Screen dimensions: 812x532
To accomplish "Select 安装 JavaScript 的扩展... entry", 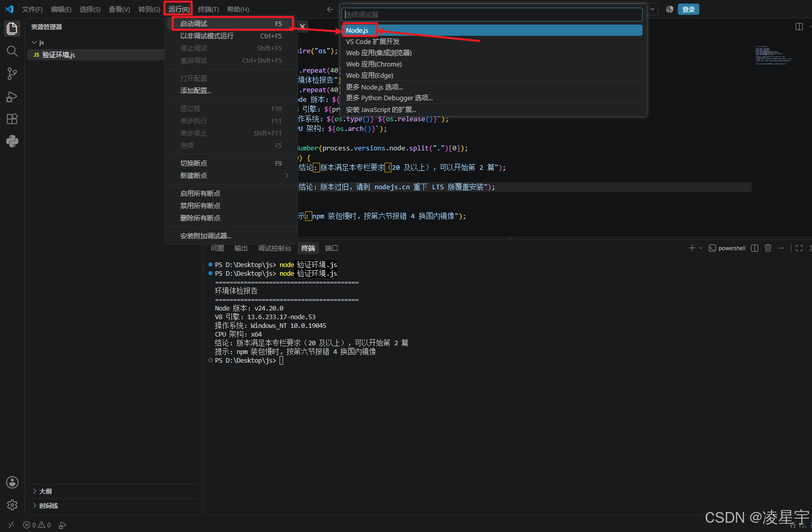I will tap(492, 109).
